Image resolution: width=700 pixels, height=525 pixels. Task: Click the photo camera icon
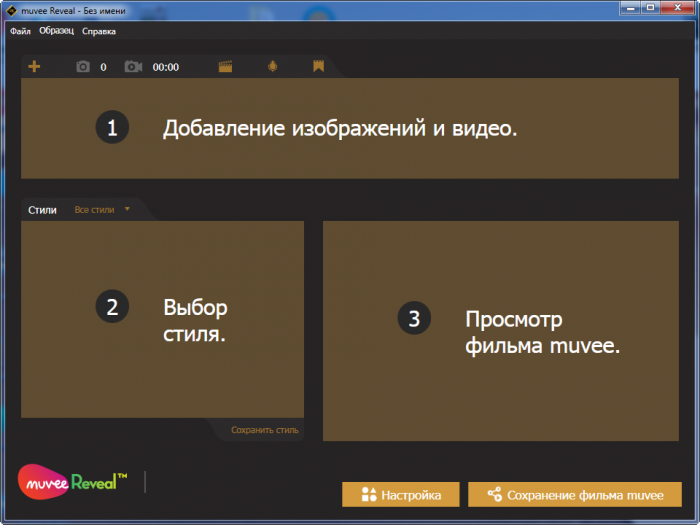tap(83, 67)
